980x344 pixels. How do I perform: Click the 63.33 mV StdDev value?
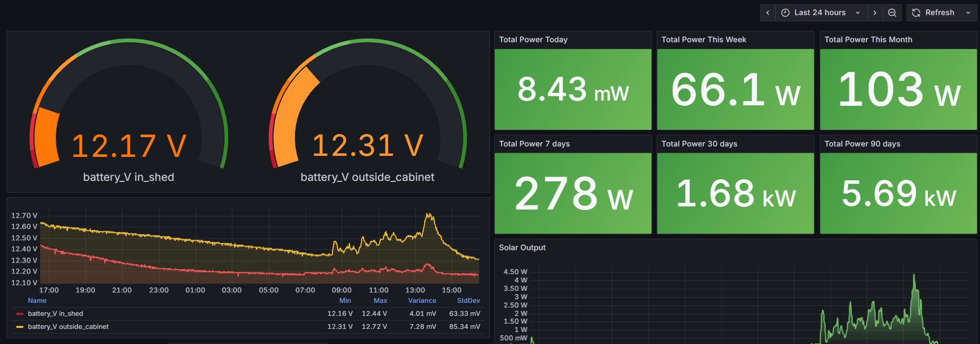point(465,314)
